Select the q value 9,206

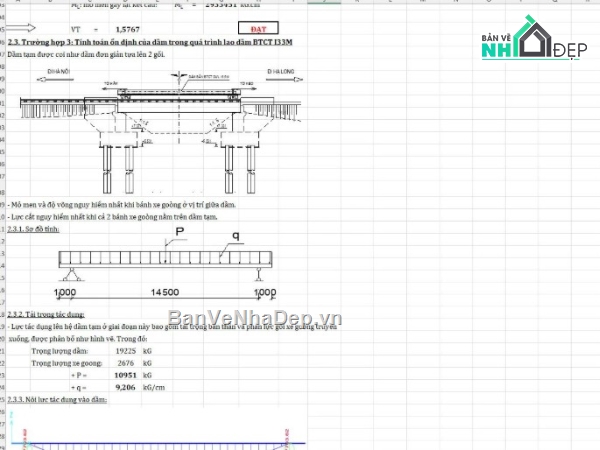[x=126, y=387]
